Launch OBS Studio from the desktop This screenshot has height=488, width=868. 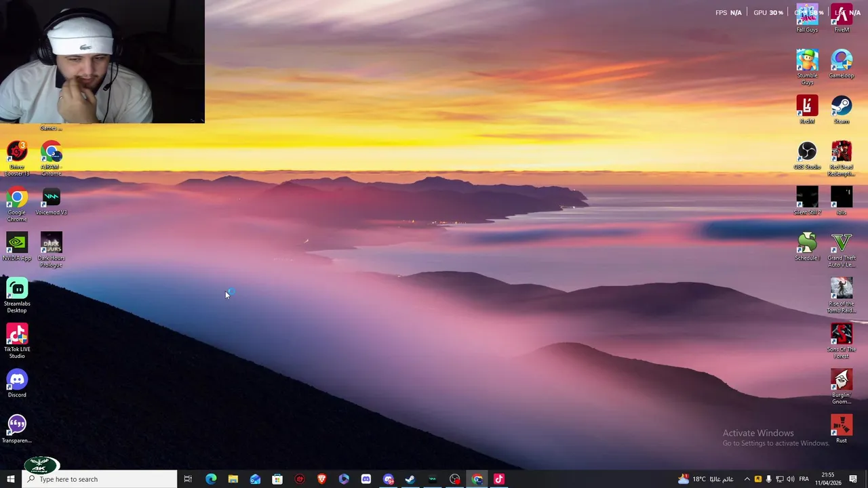pyautogui.click(x=807, y=155)
